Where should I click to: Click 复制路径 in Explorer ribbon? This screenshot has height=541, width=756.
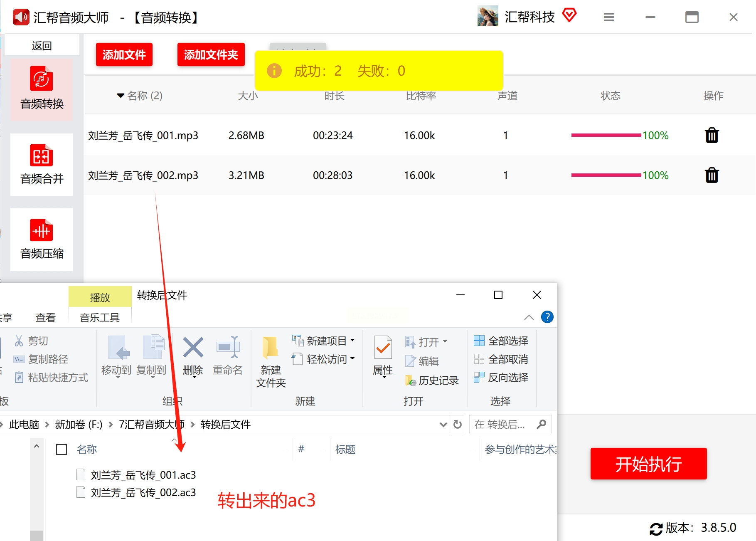pos(41,359)
